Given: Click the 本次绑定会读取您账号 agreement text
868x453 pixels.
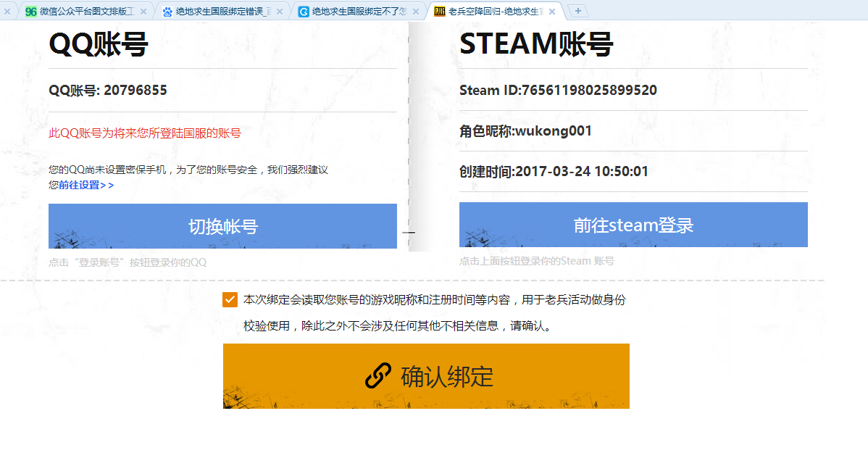Looking at the screenshot, I should click(x=435, y=312).
